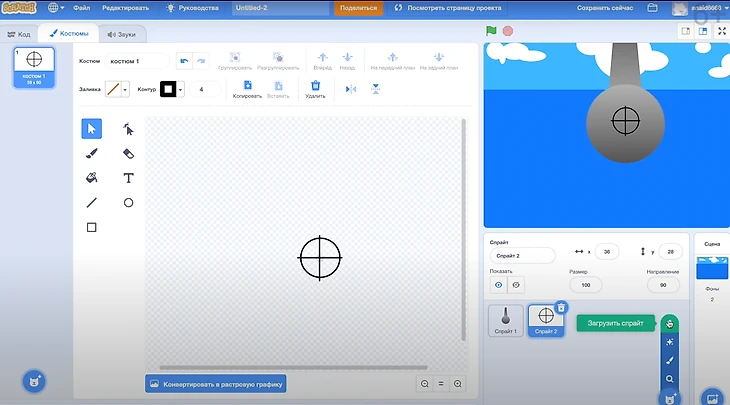Hide the sprite with the crossed-eye icon
Viewport: 730px width, 405px height.
(515, 284)
